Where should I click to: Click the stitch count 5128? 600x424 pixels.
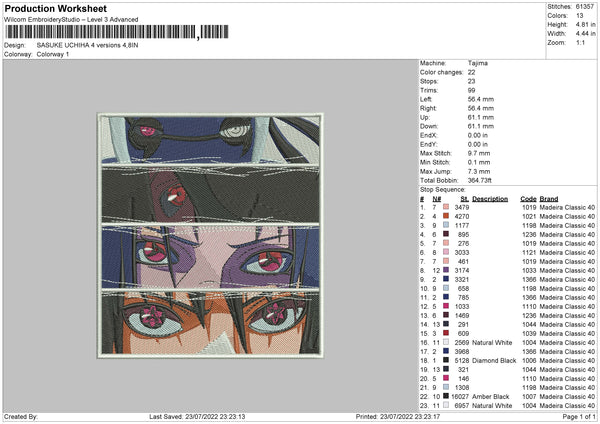(462, 360)
